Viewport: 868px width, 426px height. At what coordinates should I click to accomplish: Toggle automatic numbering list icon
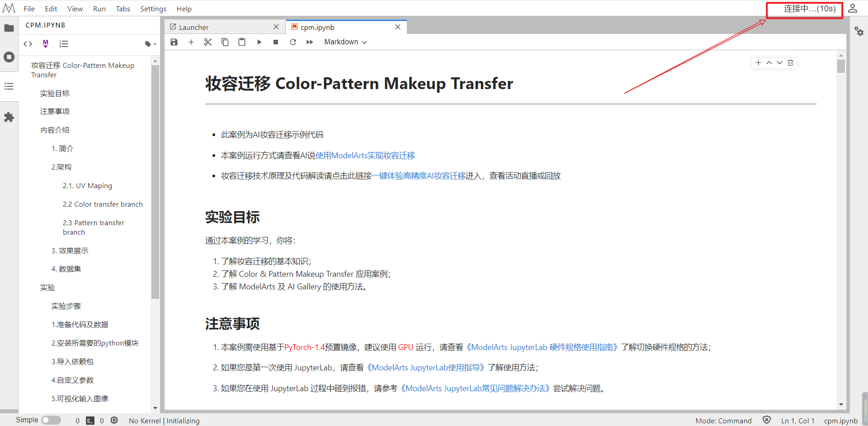click(64, 44)
